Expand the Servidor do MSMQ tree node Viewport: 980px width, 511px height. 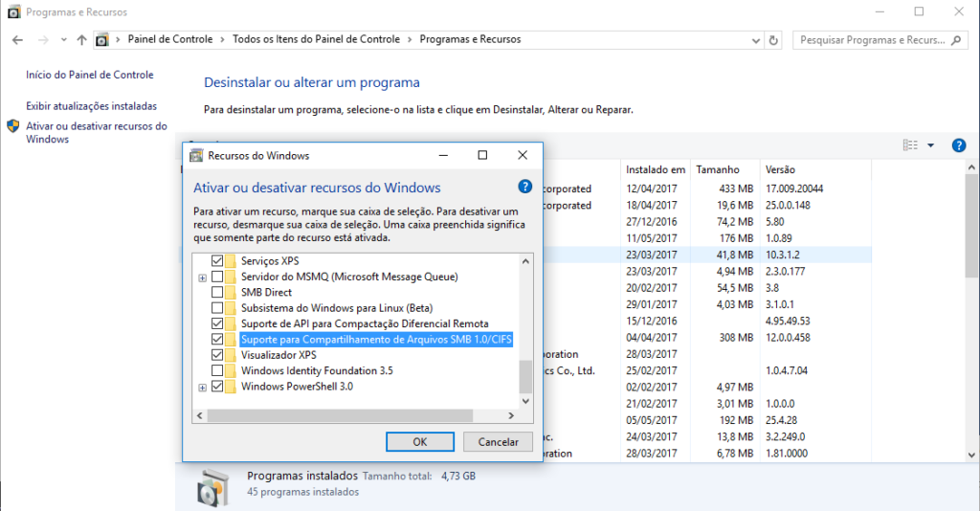pos(203,278)
